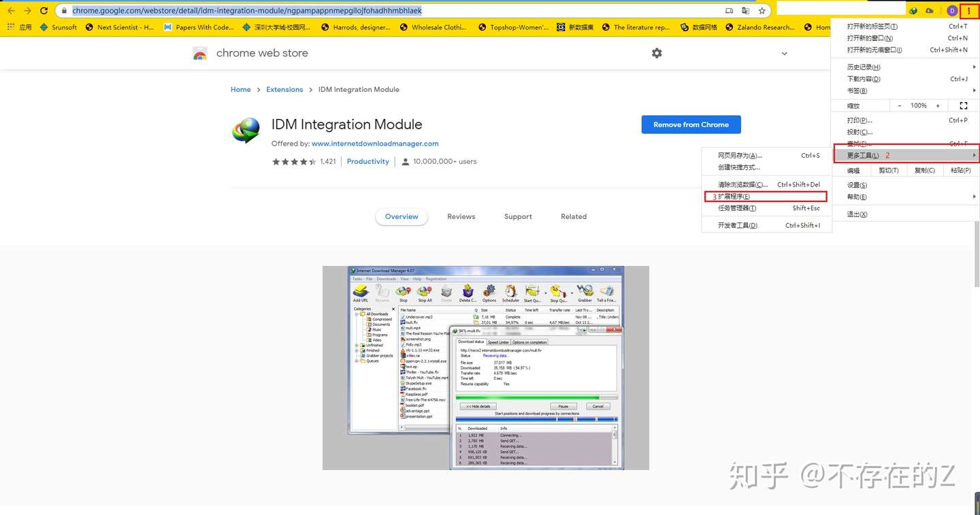Select 打开新的无痕窗口(I) from the menu
Image resolution: width=980 pixels, height=515 pixels.
905,50
